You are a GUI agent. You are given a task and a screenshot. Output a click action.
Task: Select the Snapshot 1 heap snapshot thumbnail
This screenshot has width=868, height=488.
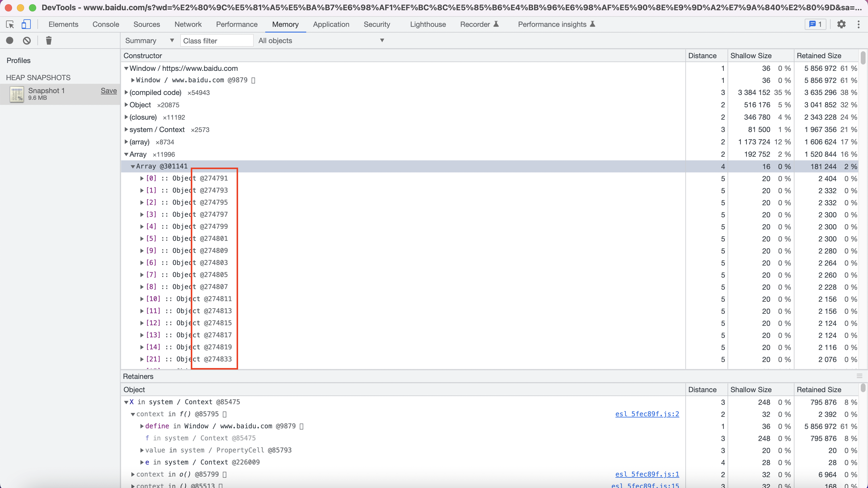coord(17,94)
